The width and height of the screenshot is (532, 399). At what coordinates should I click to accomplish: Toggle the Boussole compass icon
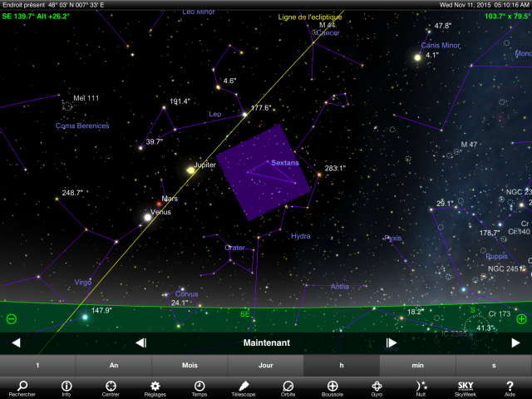(x=332, y=388)
